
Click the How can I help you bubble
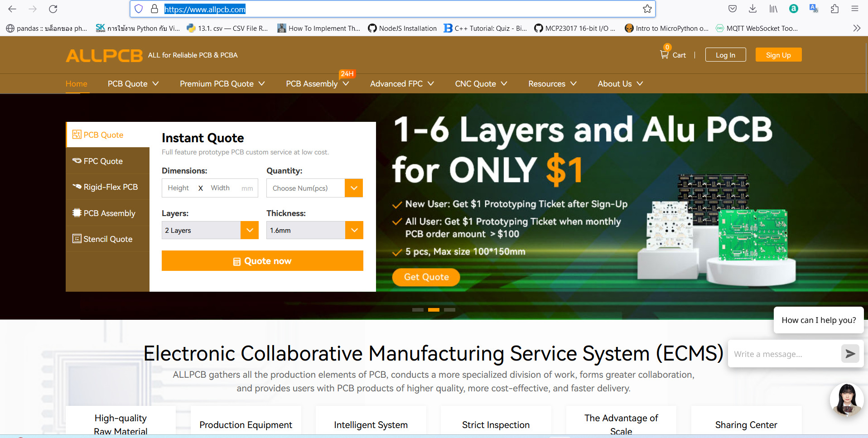(819, 320)
